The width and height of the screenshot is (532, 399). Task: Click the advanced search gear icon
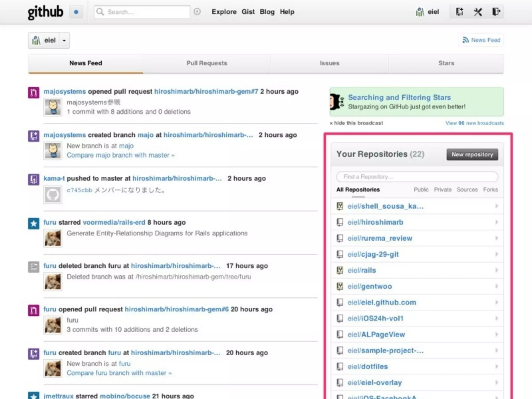197,12
